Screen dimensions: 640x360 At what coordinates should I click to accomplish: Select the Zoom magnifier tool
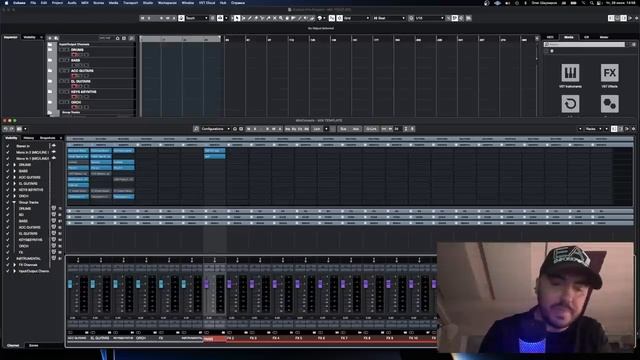point(281,18)
